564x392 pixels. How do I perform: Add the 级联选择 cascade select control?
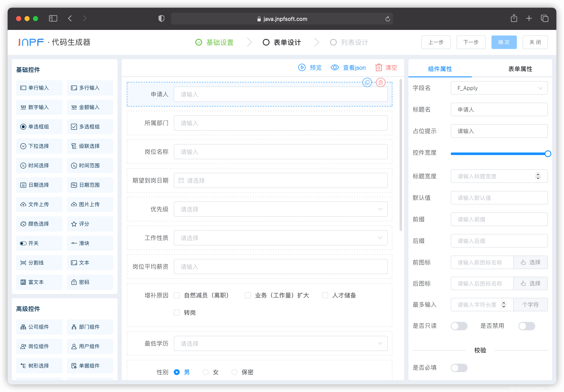tap(90, 146)
